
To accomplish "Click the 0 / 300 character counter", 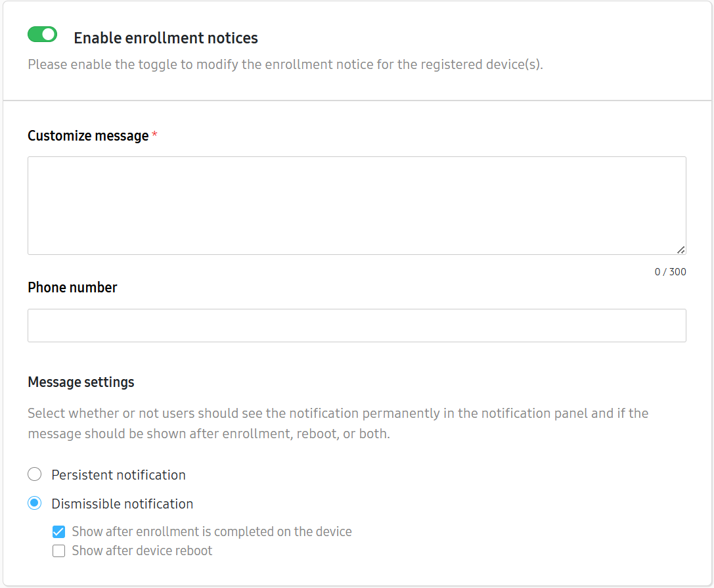I will pos(670,272).
